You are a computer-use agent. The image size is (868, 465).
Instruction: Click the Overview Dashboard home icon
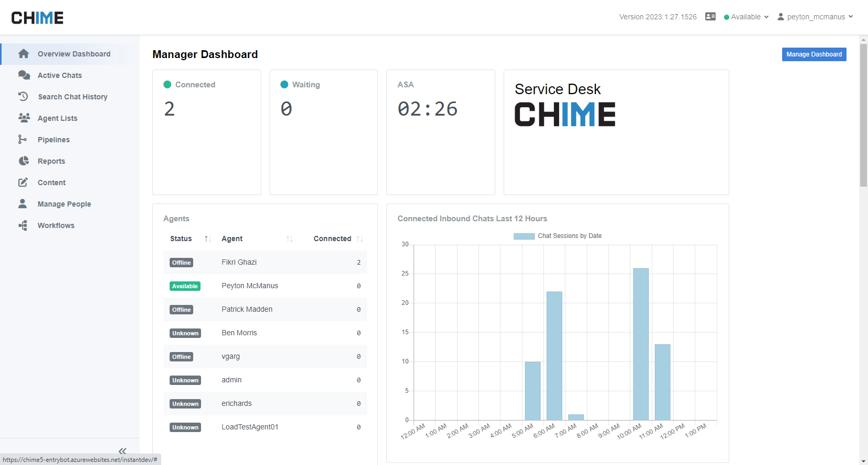click(24, 54)
